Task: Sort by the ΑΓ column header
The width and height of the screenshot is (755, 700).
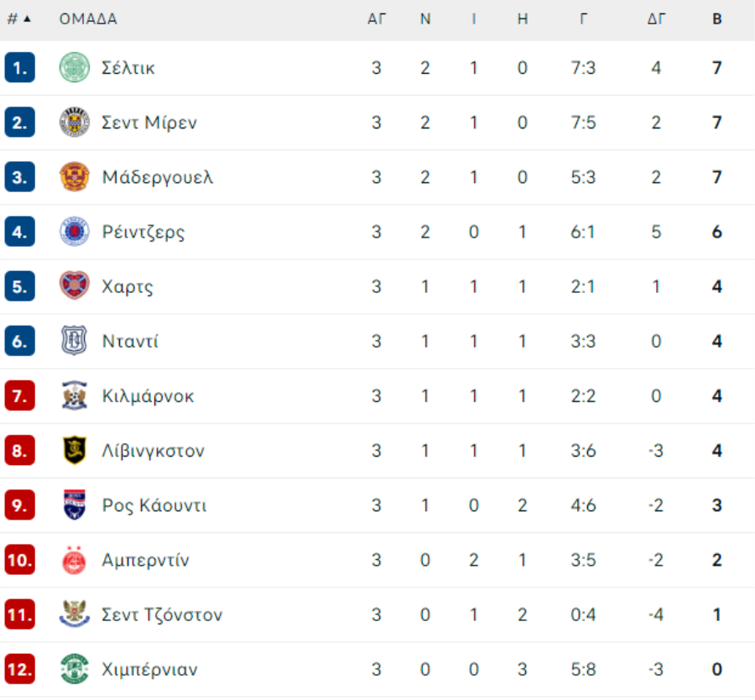Action: [x=377, y=18]
